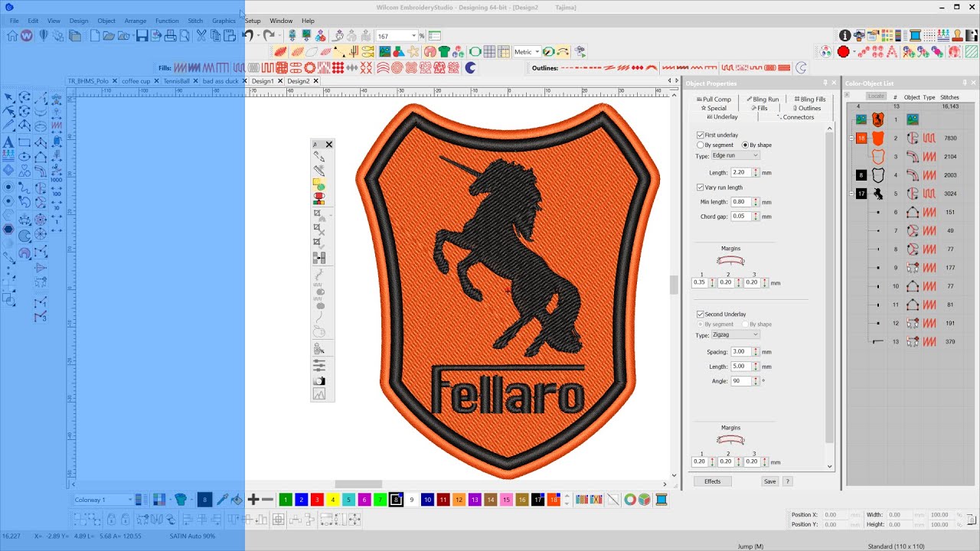Click the Min length 0.80 field
The width and height of the screenshot is (980, 551).
click(741, 202)
